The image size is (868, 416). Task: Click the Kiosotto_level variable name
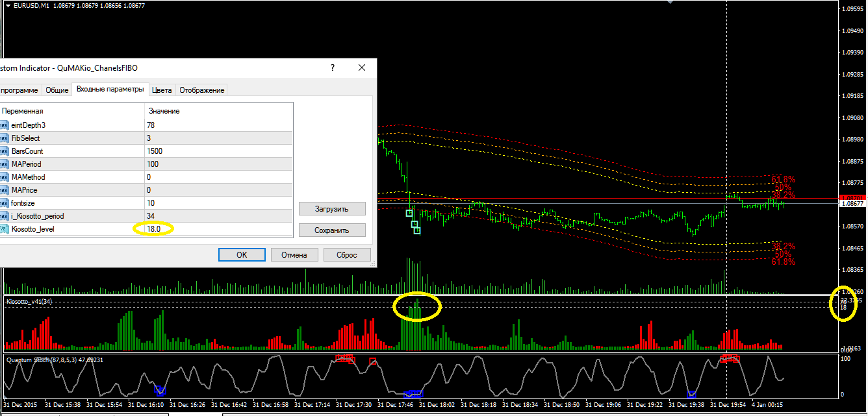tap(34, 229)
